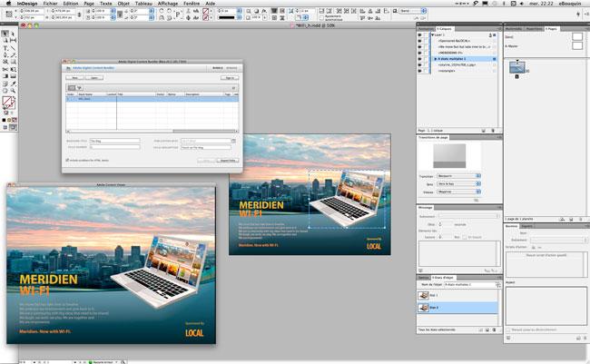Open the Fichier menu
Screen dimensions: 590x364
50,4
